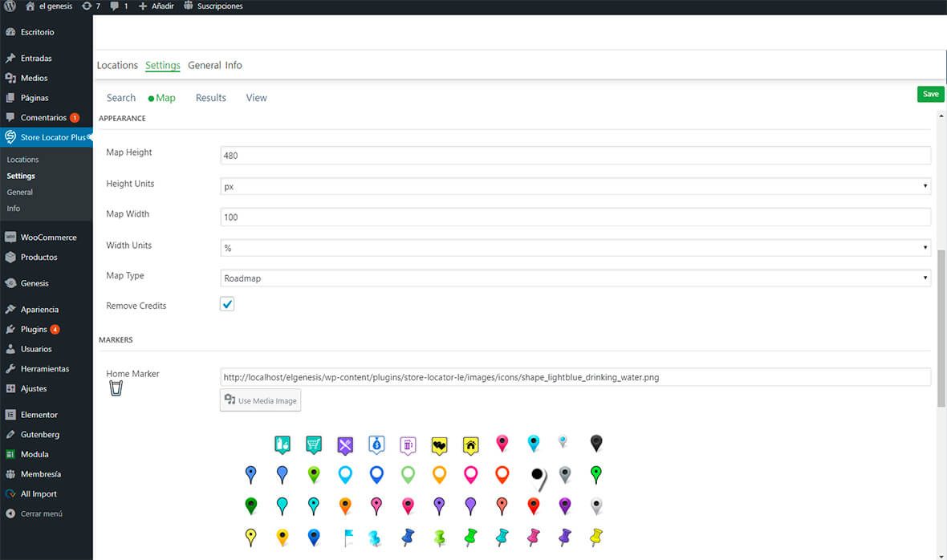Pick the yellow house marker
Viewport: 947px width, 560px height.
point(470,445)
